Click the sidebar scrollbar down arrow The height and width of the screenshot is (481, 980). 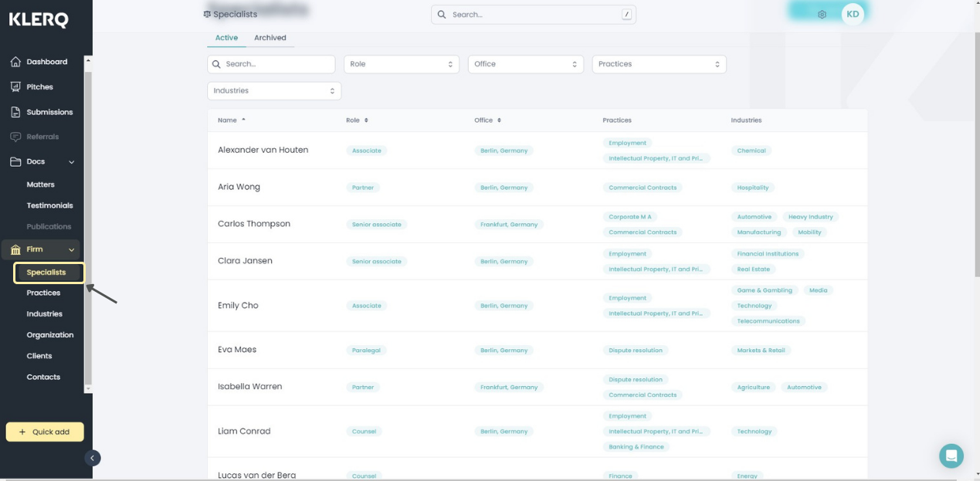(x=88, y=388)
